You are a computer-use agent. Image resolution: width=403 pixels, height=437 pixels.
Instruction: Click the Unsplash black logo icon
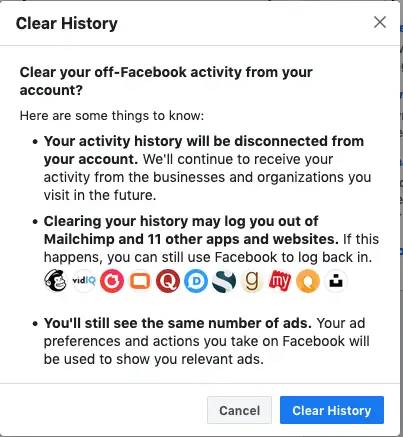pos(336,281)
